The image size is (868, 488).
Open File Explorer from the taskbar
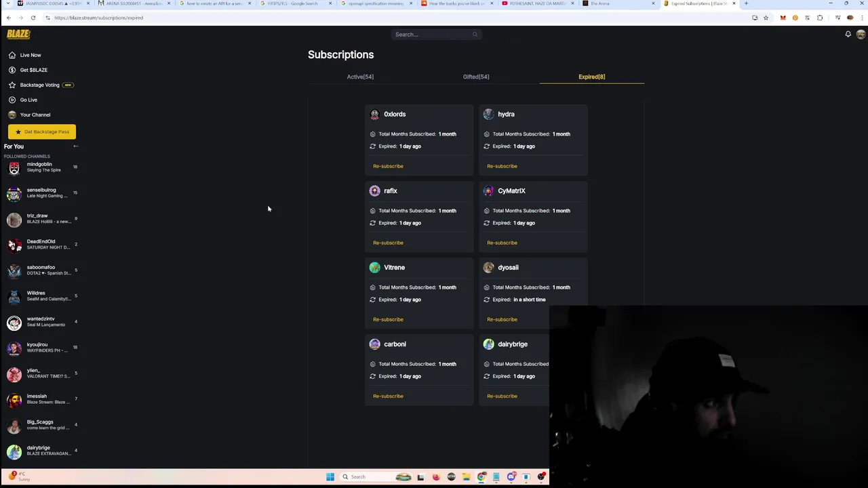[x=467, y=477]
